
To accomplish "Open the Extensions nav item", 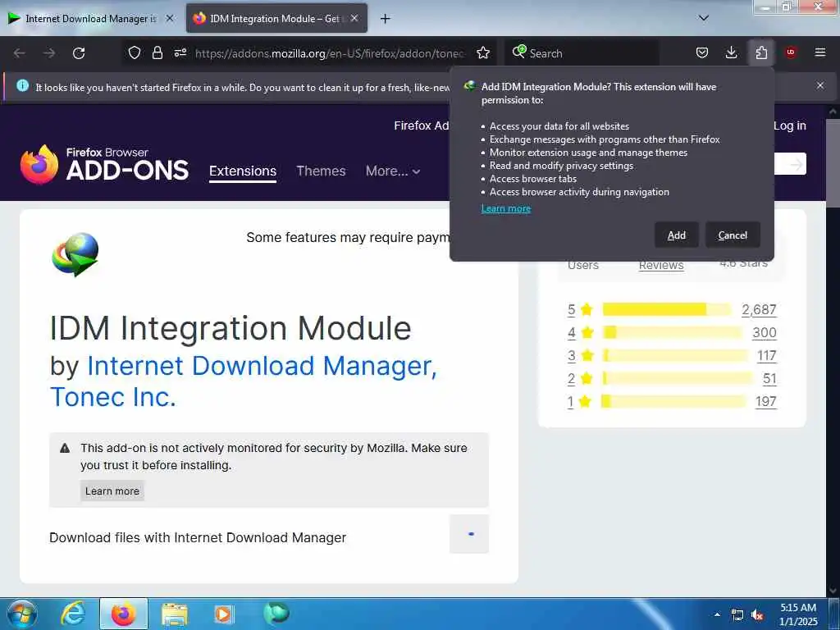I will pos(243,171).
